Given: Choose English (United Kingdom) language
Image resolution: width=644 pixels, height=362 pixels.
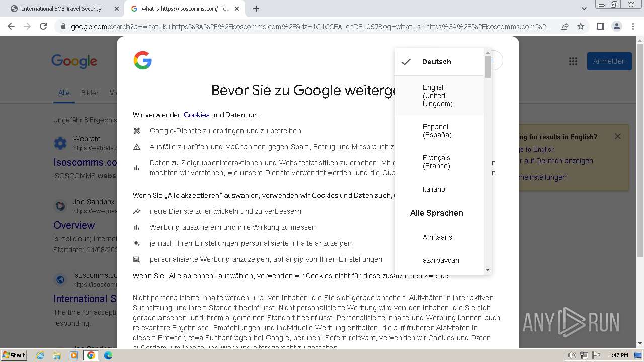Looking at the screenshot, I should (x=439, y=96).
